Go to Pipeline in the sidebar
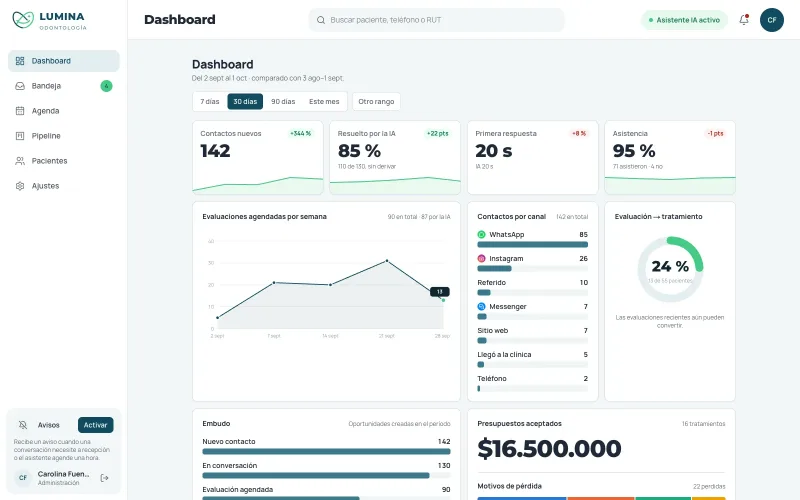This screenshot has height=500, width=800. (x=64, y=136)
